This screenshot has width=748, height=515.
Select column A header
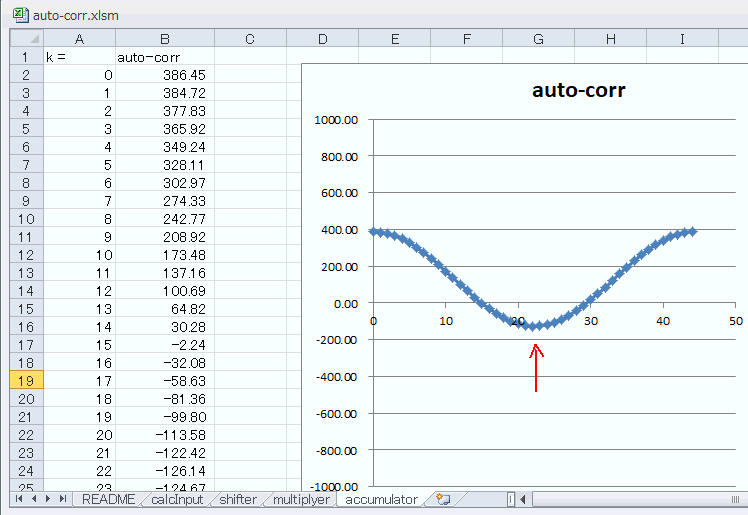[79, 38]
